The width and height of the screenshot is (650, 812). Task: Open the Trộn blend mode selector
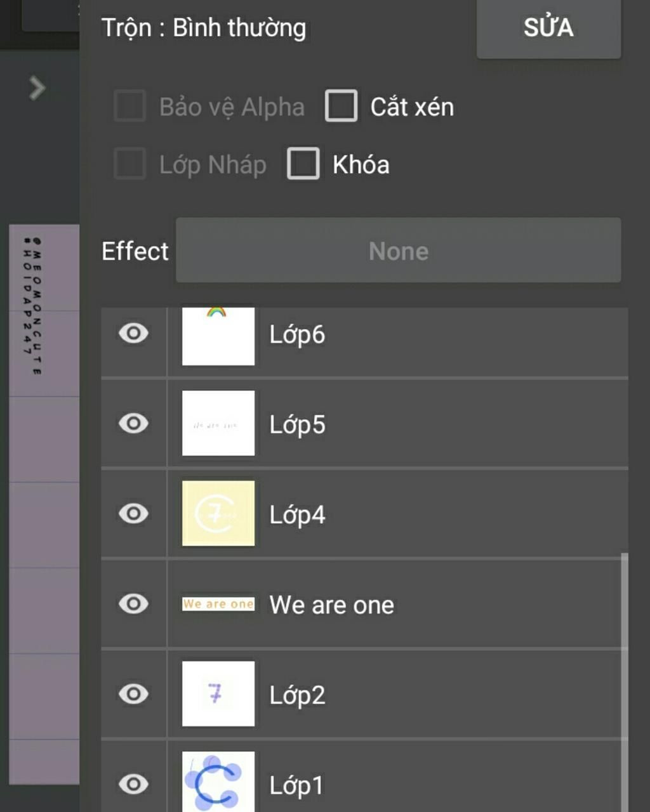(x=204, y=28)
